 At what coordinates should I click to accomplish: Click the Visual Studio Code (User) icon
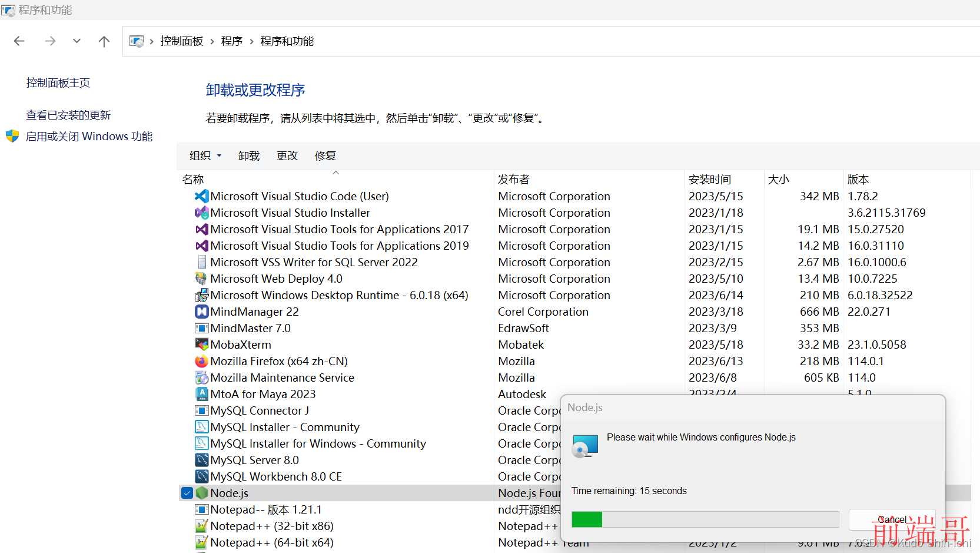click(202, 196)
